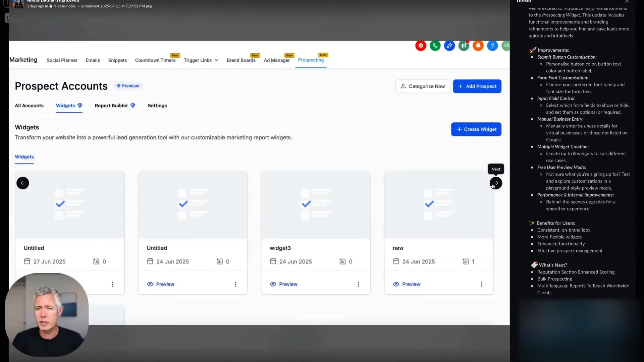Open the three-dot menu on new card
The height and width of the screenshot is (362, 644).
pyautogui.click(x=481, y=284)
